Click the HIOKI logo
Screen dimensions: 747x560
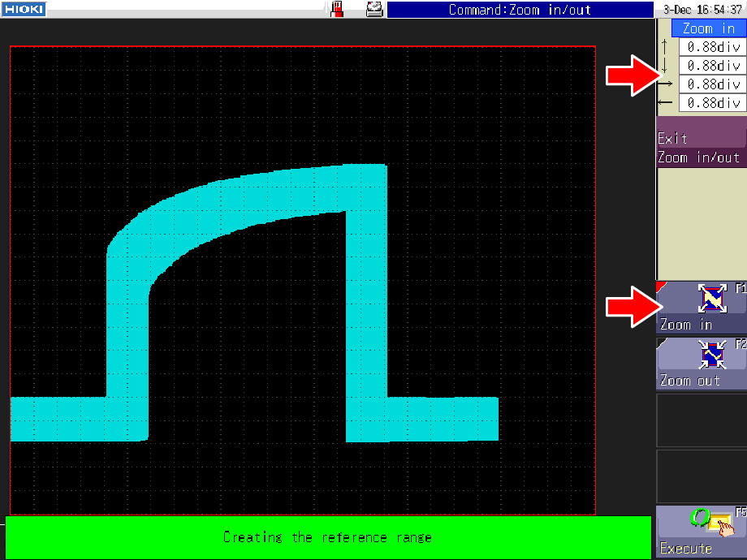23,9
